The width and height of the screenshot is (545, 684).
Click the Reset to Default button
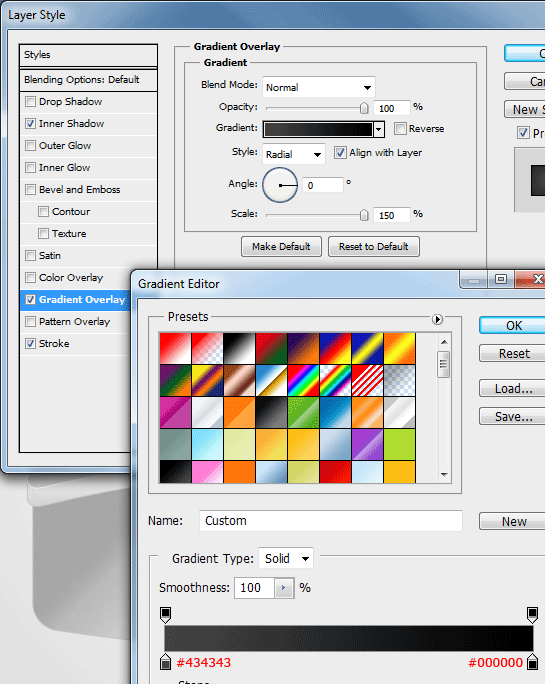click(x=374, y=246)
